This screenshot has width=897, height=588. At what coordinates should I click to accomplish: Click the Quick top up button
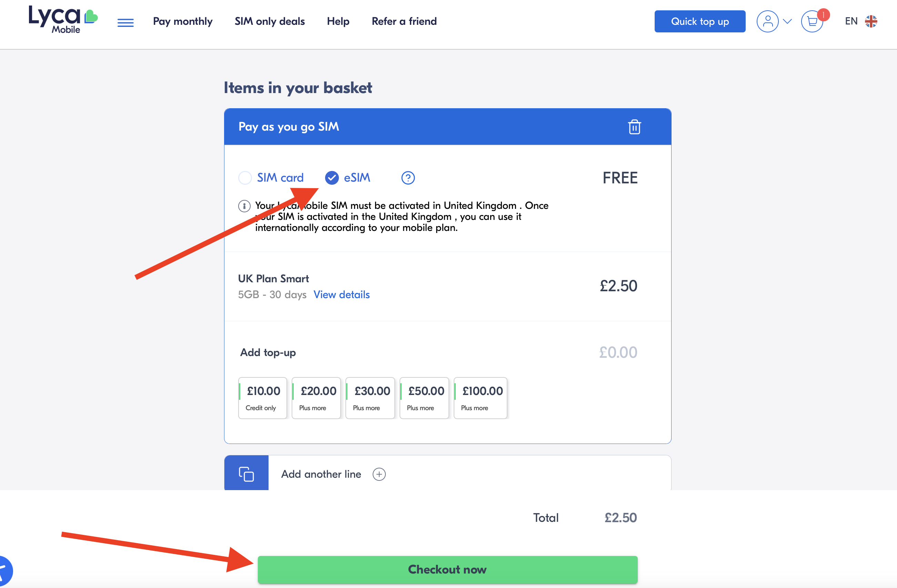tap(699, 21)
